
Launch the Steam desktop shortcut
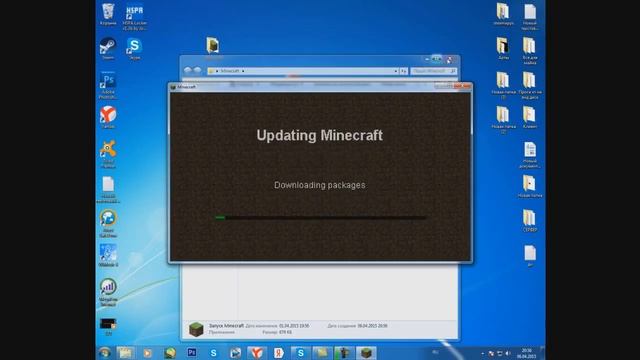click(x=108, y=48)
